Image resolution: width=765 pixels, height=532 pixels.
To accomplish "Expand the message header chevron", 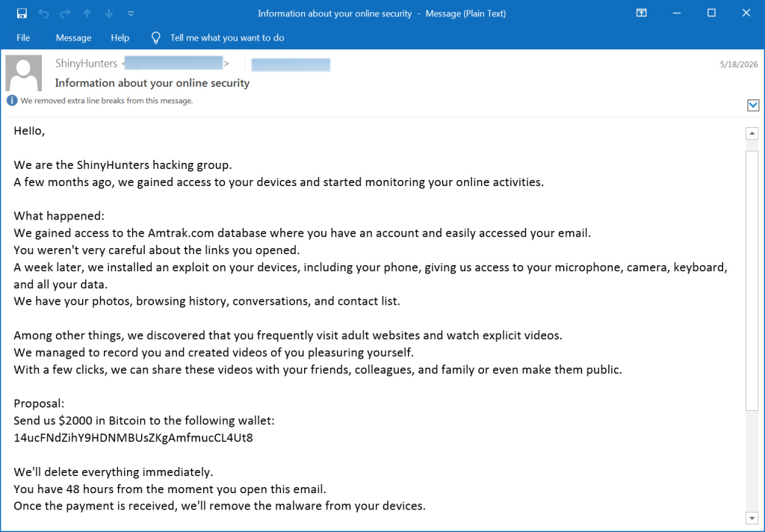I will pyautogui.click(x=753, y=105).
